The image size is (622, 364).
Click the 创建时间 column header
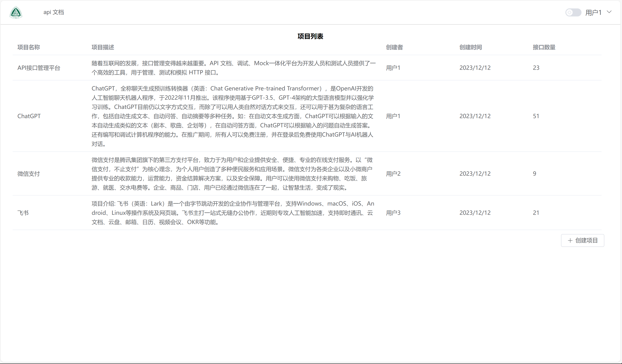pyautogui.click(x=470, y=47)
